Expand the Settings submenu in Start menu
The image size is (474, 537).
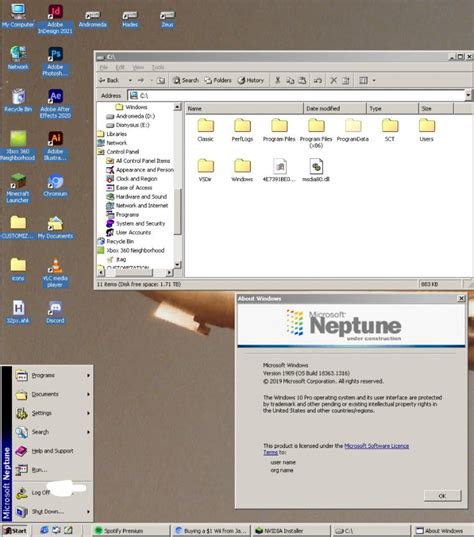[53, 413]
